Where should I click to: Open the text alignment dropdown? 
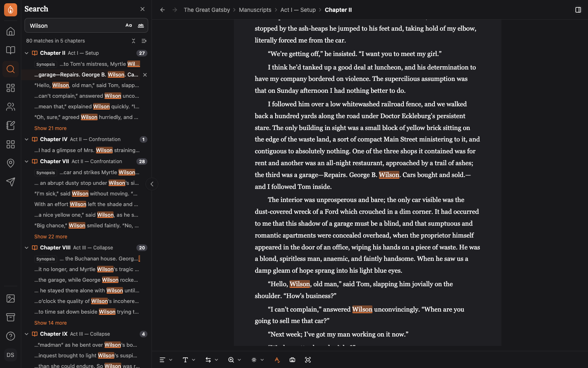[x=166, y=360]
